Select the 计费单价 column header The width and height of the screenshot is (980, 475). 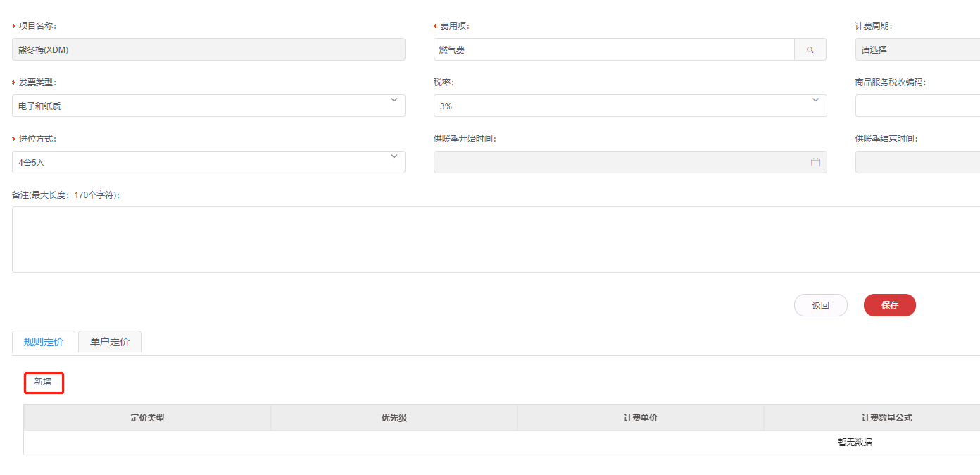click(640, 417)
